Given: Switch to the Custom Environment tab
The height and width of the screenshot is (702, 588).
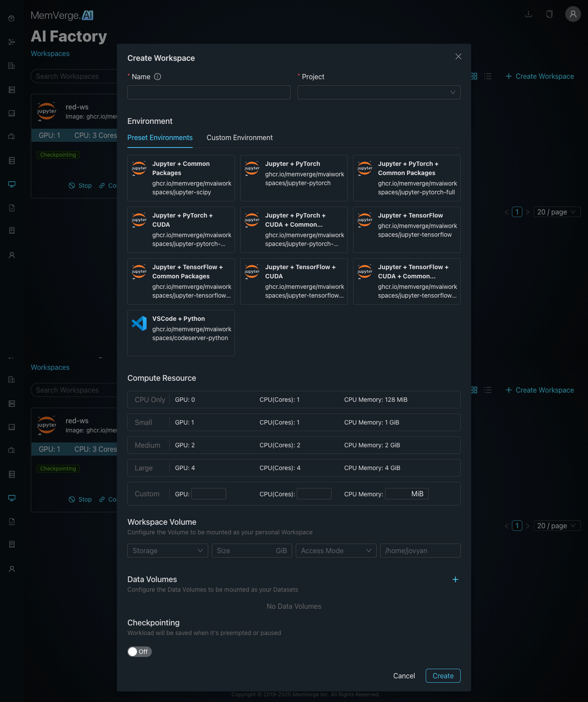Looking at the screenshot, I should click(x=239, y=138).
